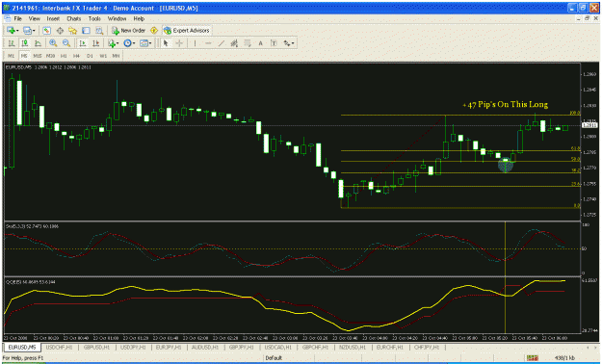Click the chart document icon beside File

(8, 18)
